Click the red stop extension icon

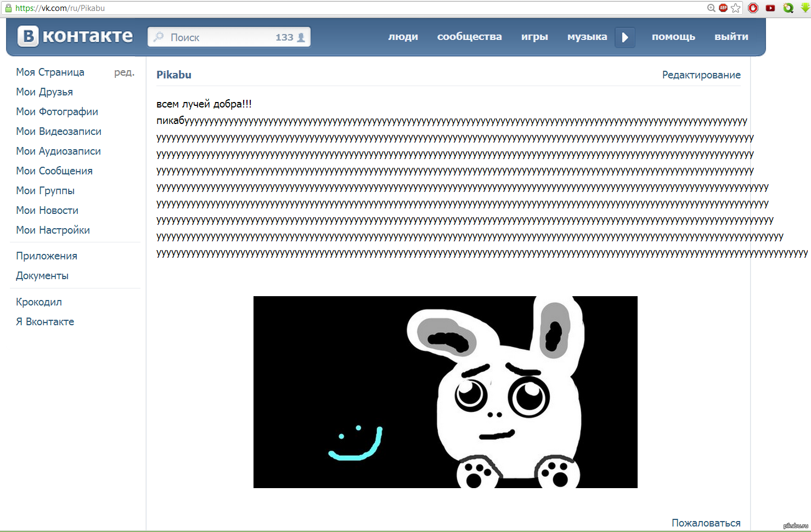(753, 8)
